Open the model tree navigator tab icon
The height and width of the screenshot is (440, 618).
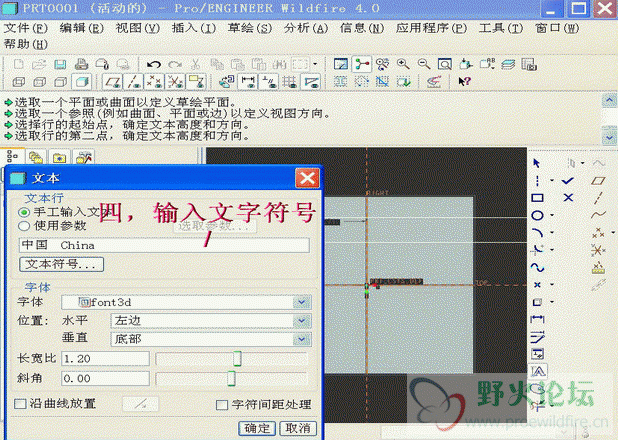(13, 157)
